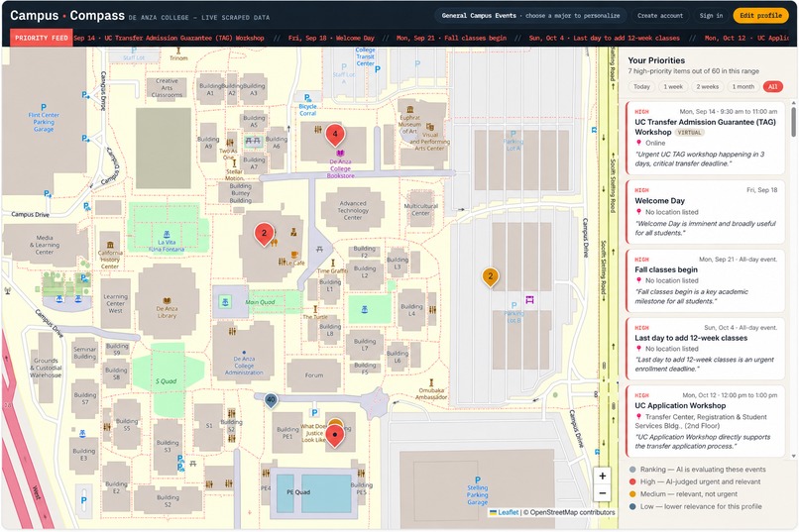
Task: Click the Sign in button
Action: [x=711, y=16]
